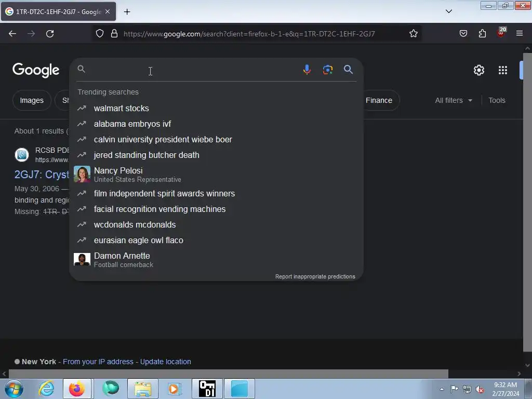532x399 pixels.
Task: Open the taskbar clock showing 9:32 AM
Action: (506, 389)
